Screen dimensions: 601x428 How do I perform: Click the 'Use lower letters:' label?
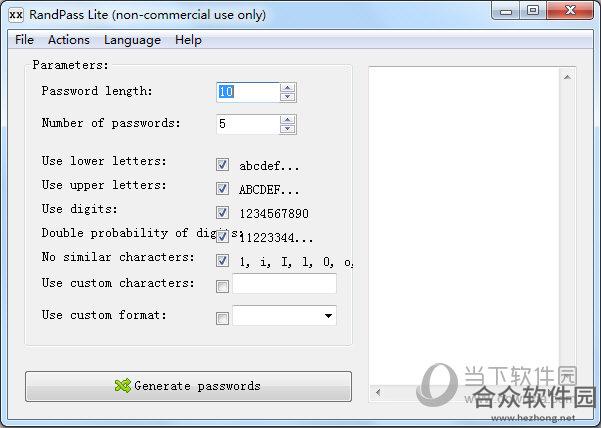pyautogui.click(x=104, y=161)
